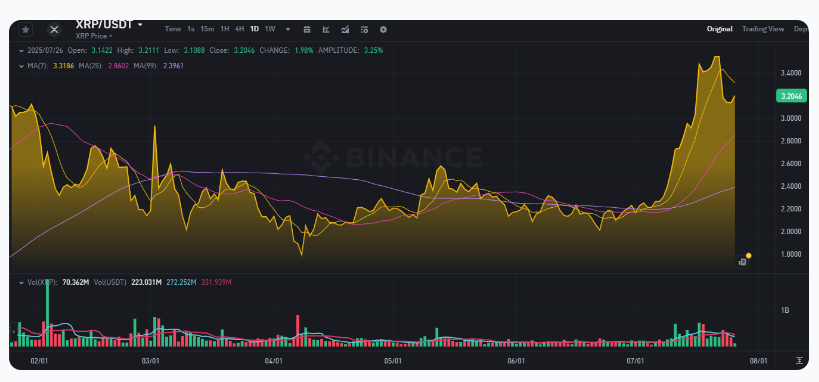Select the Time chart mode
The width and height of the screenshot is (819, 382).
(x=173, y=29)
